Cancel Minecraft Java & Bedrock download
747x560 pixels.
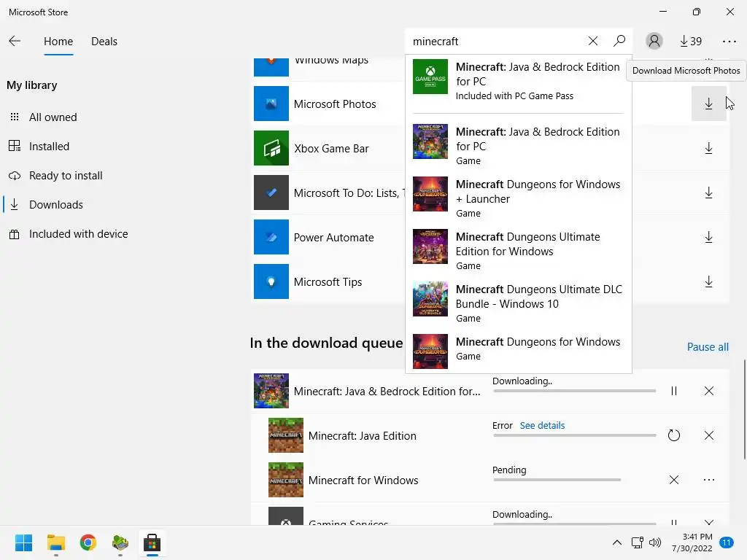[708, 391]
